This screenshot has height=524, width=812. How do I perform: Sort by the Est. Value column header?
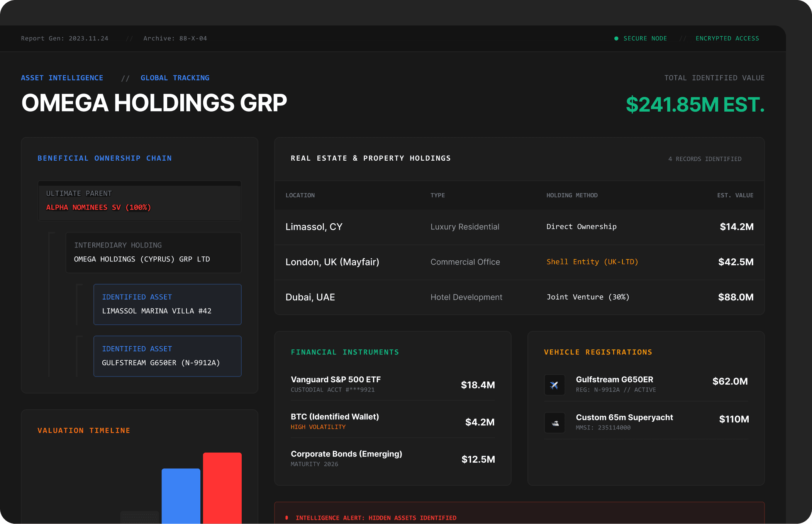(x=735, y=195)
